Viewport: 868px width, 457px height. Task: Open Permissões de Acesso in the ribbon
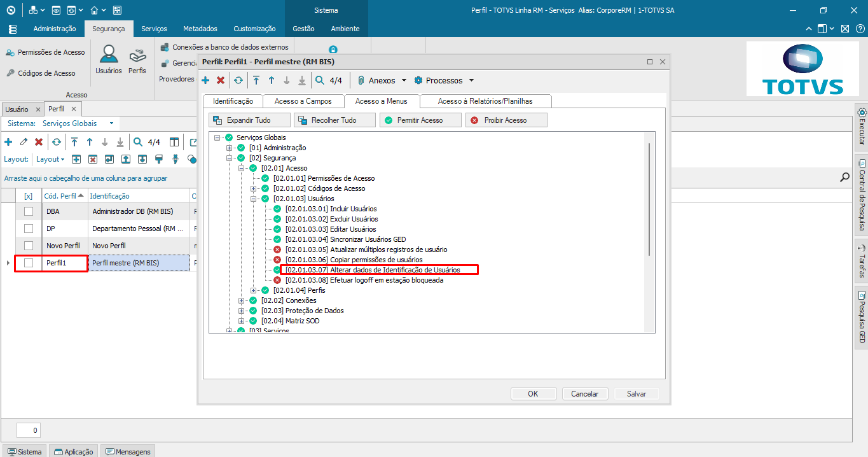click(x=46, y=52)
